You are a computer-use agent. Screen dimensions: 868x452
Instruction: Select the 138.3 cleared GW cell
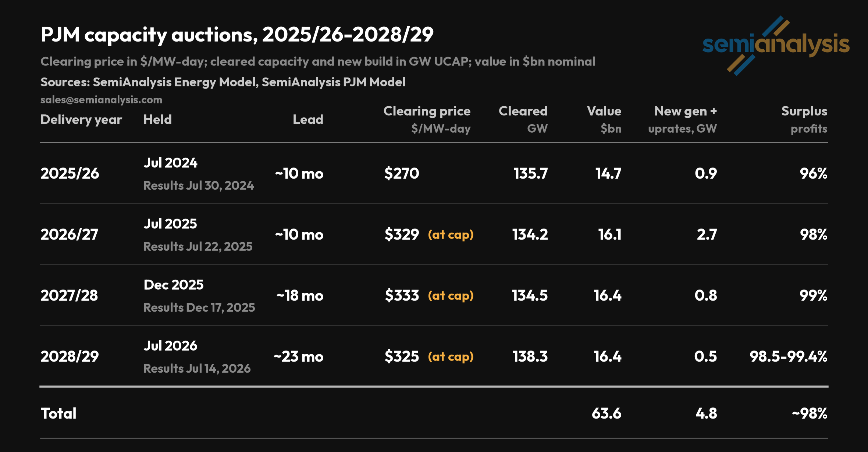530,356
